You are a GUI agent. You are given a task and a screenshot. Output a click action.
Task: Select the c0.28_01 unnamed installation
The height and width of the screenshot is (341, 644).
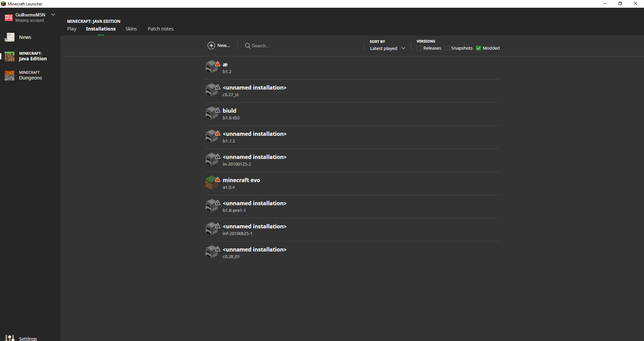coord(254,252)
